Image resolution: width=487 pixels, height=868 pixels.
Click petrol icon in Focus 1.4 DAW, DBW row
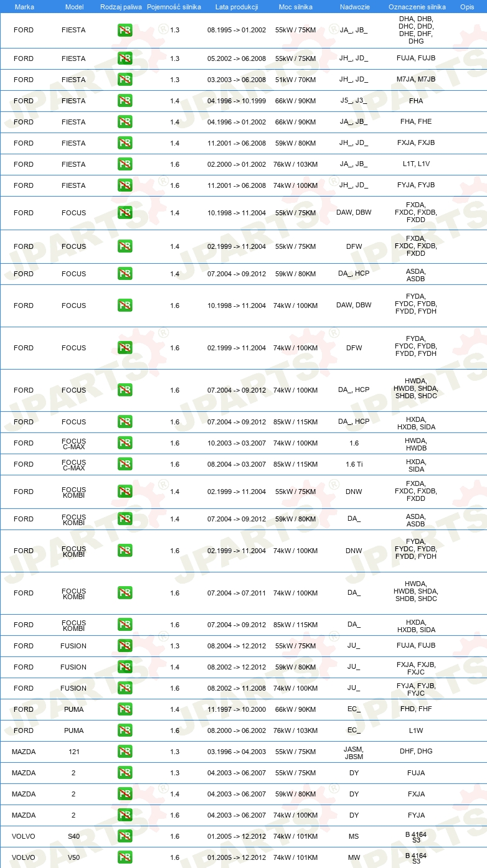coord(125,213)
